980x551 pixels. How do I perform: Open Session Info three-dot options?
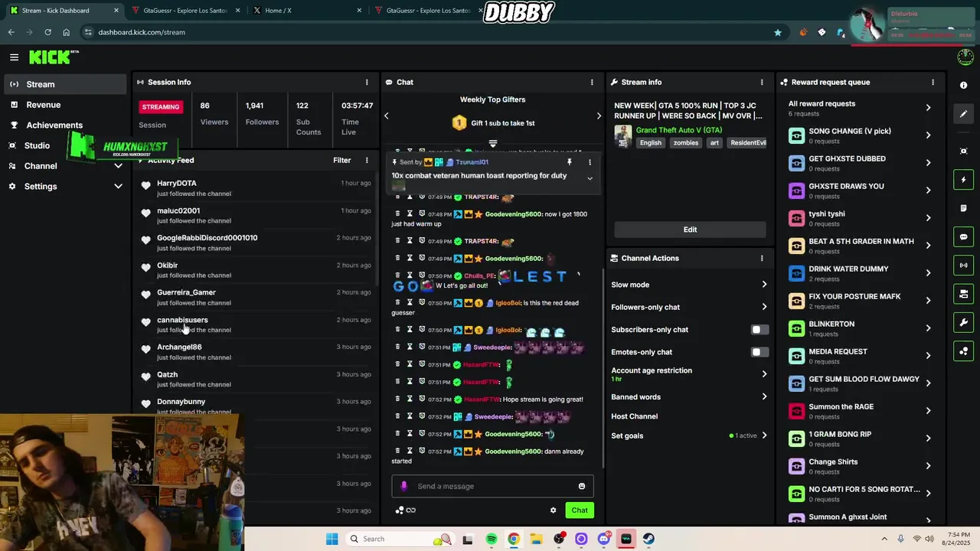click(x=367, y=82)
